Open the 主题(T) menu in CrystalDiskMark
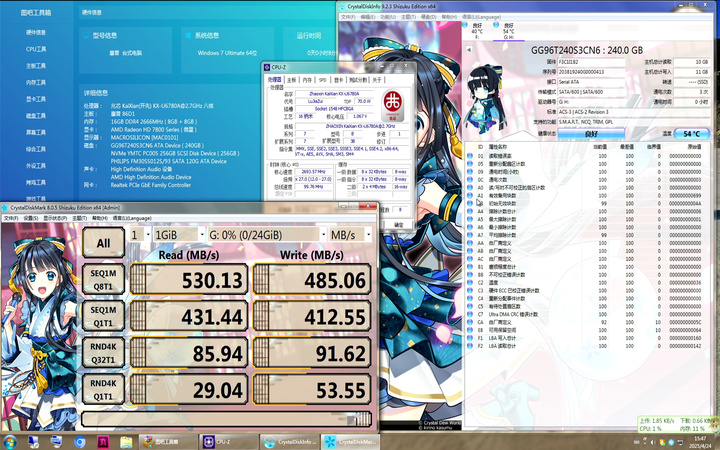The width and height of the screenshot is (720, 450). [79, 218]
